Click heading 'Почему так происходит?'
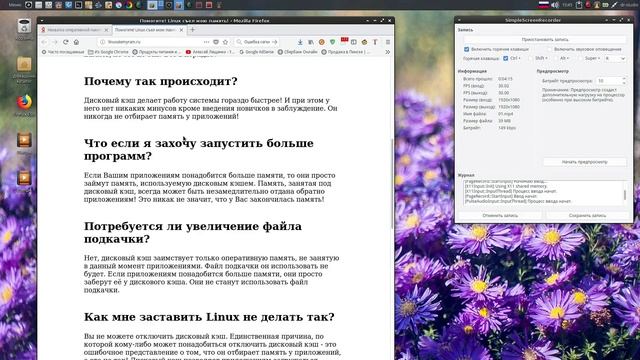 (160, 81)
